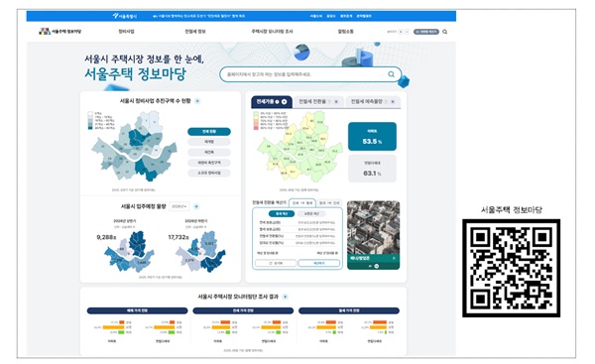Click the light green legend swatch of 전세가율 map
Viewport: 595px width, 364px height.
[x=256, y=113]
